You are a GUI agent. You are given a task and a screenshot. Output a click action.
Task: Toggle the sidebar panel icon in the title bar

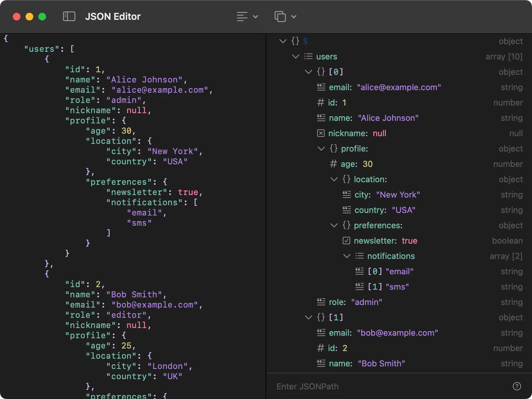(x=69, y=16)
